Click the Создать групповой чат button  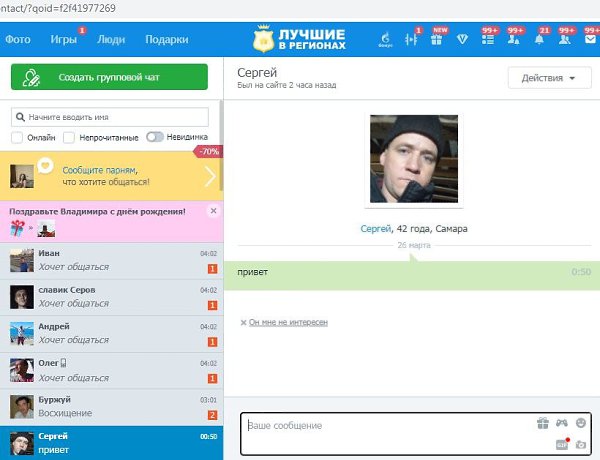tap(109, 77)
